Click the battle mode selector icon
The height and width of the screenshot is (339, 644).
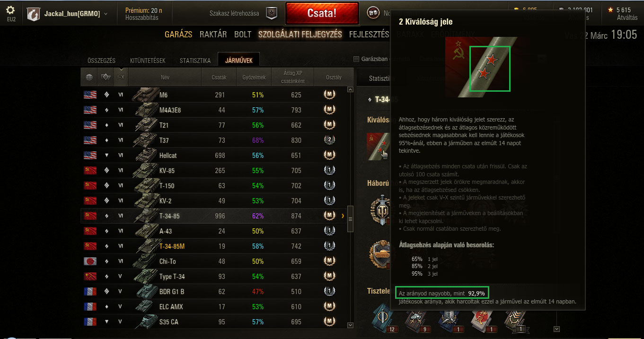(373, 13)
